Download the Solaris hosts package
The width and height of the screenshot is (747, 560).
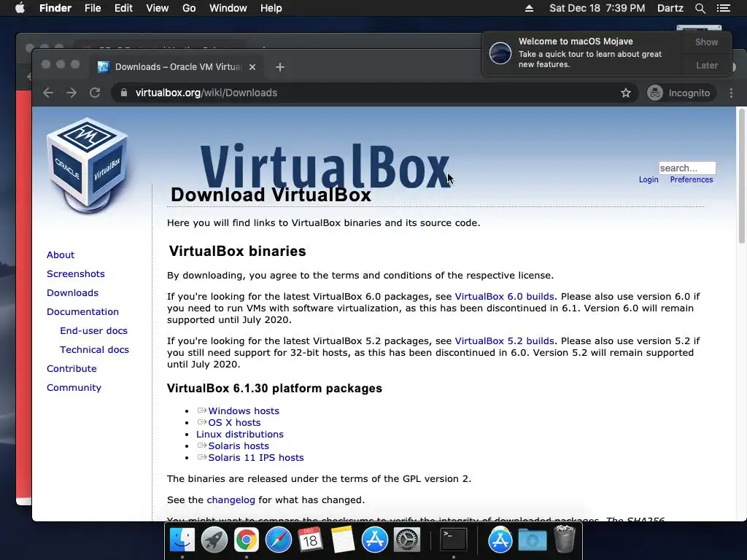[x=239, y=446]
